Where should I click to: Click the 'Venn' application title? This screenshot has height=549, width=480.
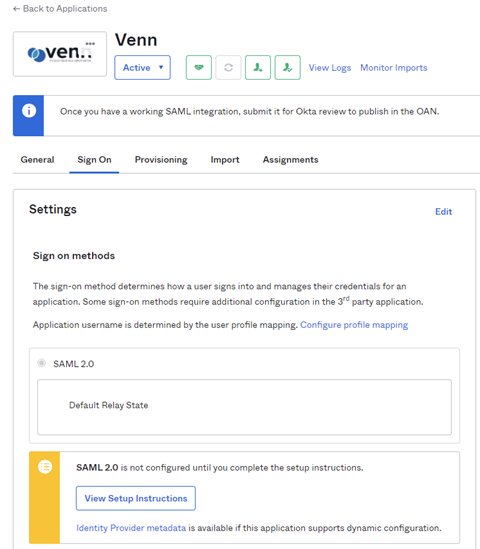coord(136,40)
